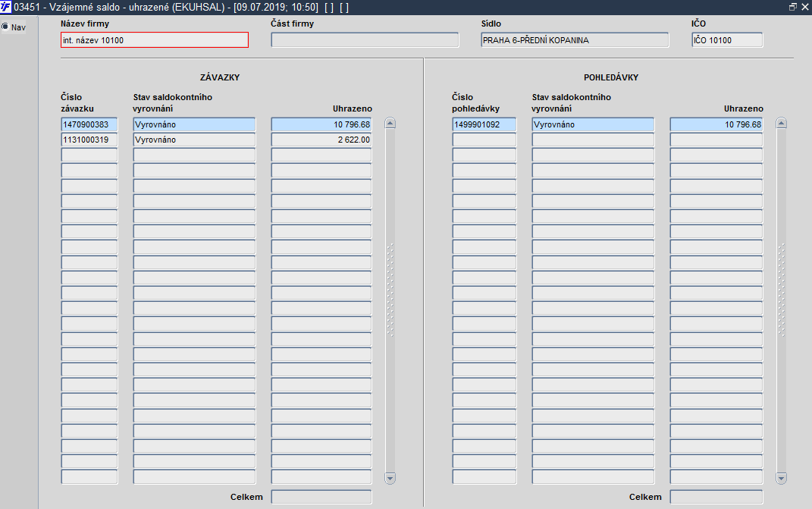
Task: Click the restore window icon
Action: click(793, 7)
